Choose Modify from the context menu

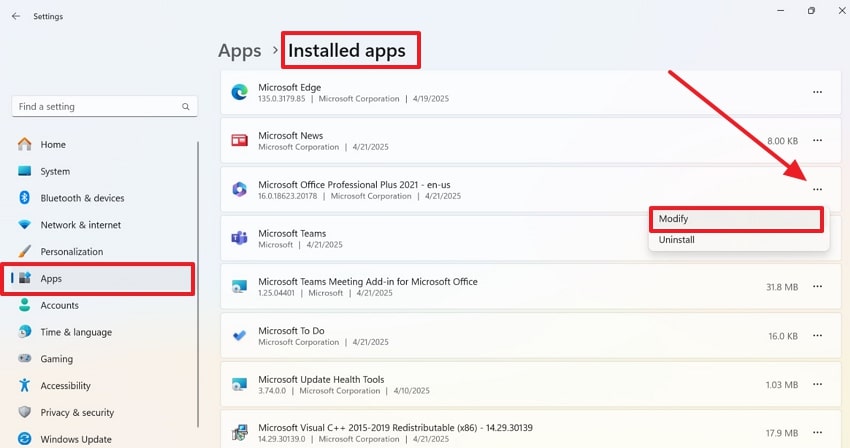pyautogui.click(x=736, y=219)
